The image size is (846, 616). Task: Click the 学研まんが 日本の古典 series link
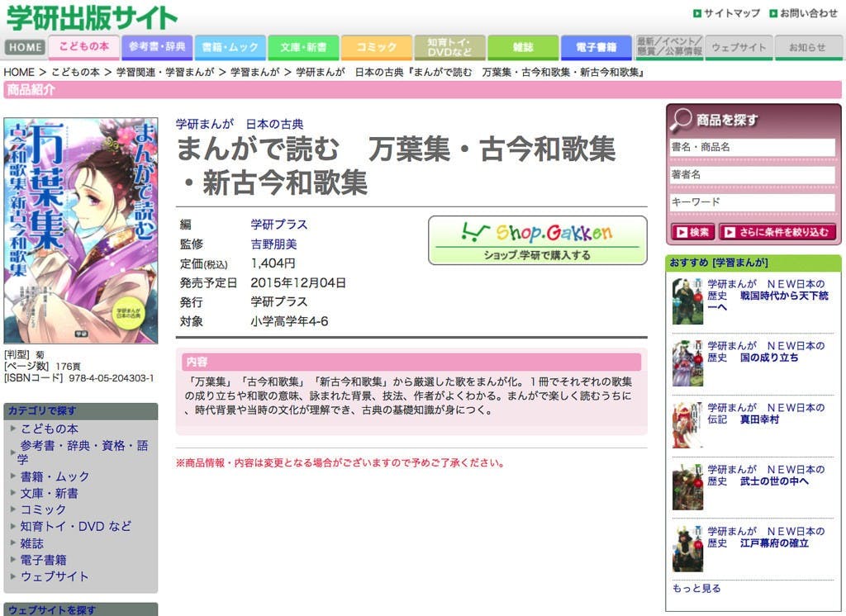[240, 124]
